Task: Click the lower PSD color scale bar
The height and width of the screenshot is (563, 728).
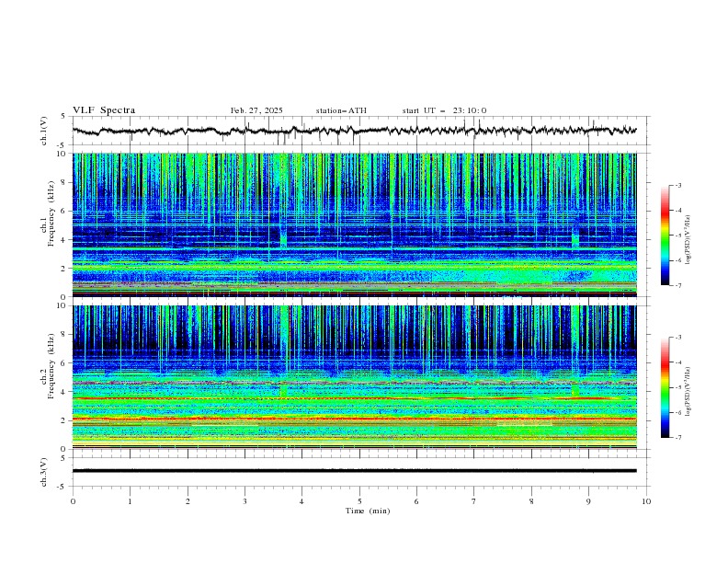Action: click(665, 387)
